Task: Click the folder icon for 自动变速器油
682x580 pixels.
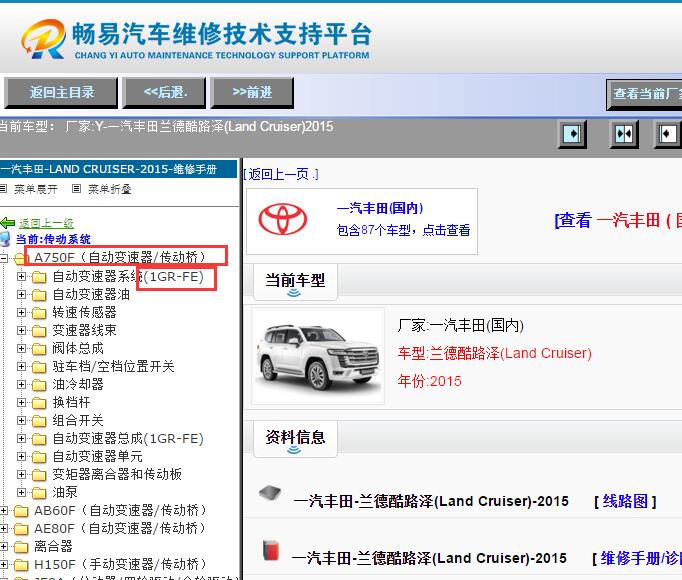Action: [39, 295]
